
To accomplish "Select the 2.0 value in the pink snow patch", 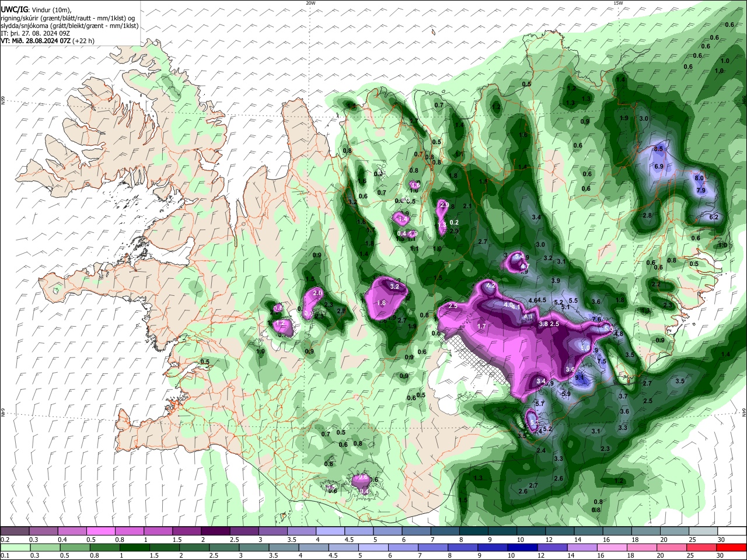I will coord(317,293).
